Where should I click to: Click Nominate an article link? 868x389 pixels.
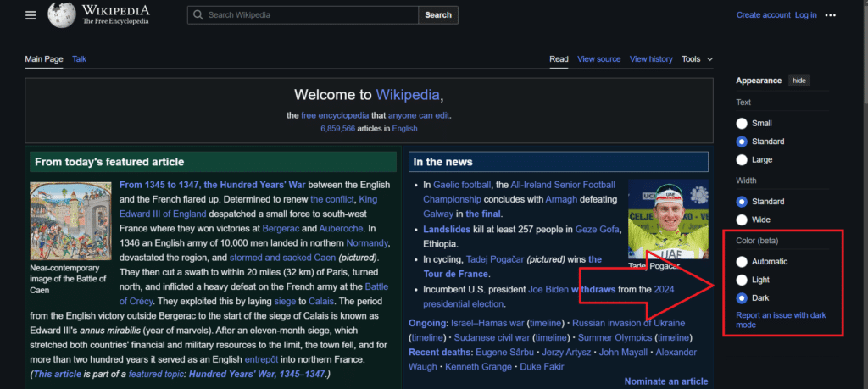coord(666,381)
